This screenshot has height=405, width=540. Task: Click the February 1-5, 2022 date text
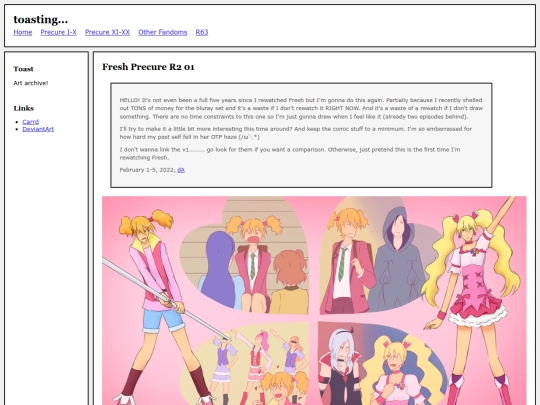(x=147, y=170)
